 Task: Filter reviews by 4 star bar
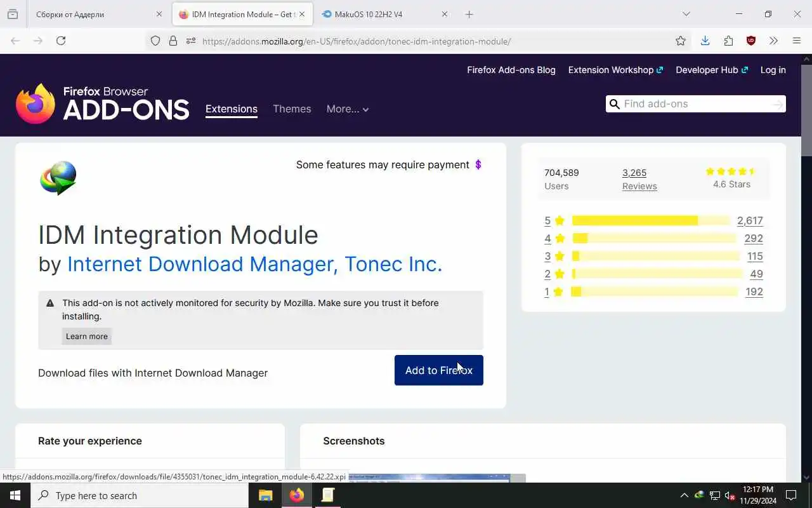[655, 238]
